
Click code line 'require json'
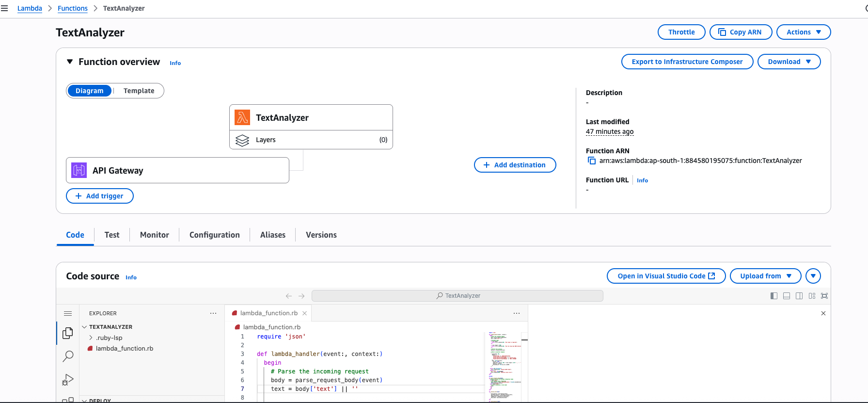(281, 337)
